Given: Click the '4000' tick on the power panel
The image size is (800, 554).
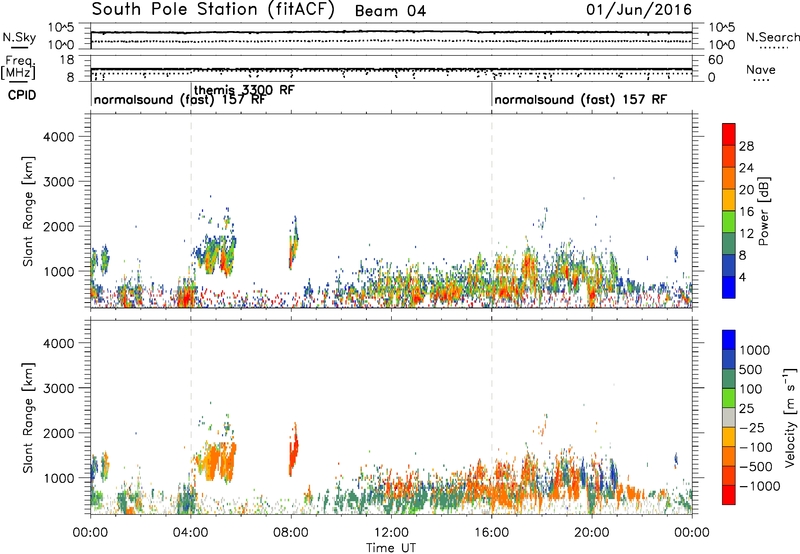Looking at the screenshot, I should (x=59, y=137).
